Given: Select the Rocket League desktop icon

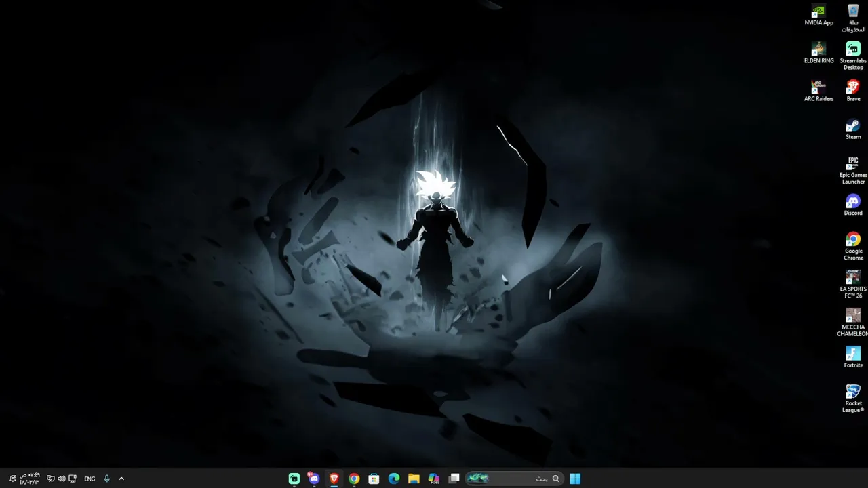Looking at the screenshot, I should (853, 399).
